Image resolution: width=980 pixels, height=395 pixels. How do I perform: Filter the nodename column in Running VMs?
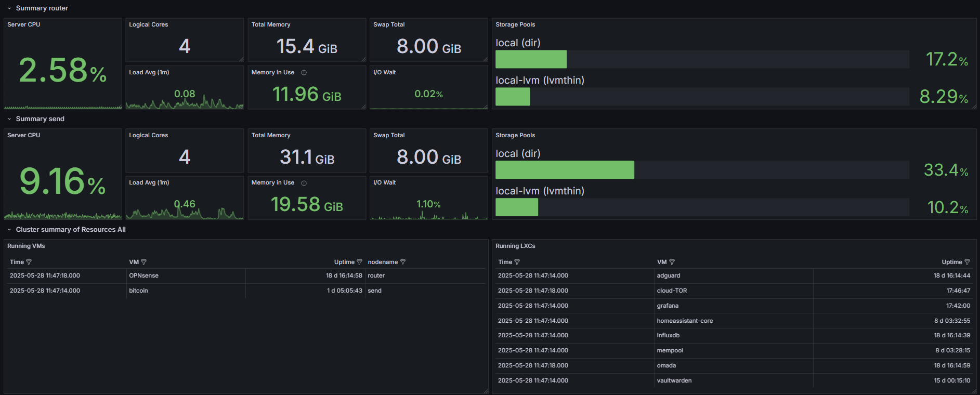pyautogui.click(x=403, y=262)
